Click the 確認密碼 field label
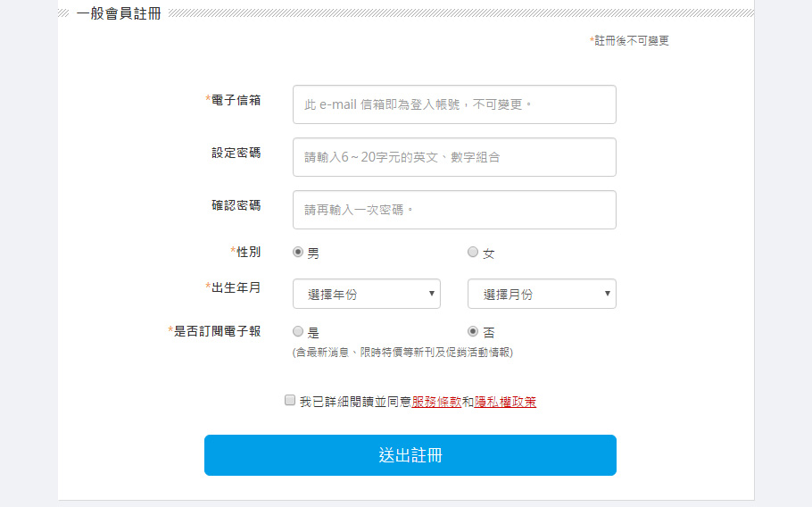 (236, 205)
